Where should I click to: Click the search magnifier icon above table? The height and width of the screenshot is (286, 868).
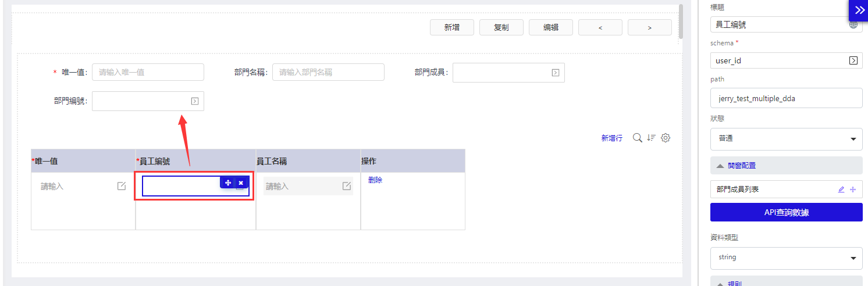pos(637,138)
